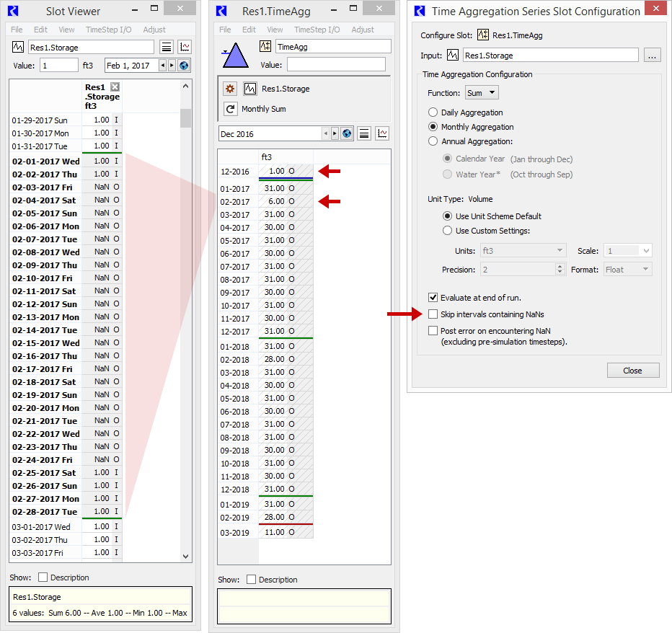Select Daily Aggregation radio button
672x633 pixels.
(433, 112)
